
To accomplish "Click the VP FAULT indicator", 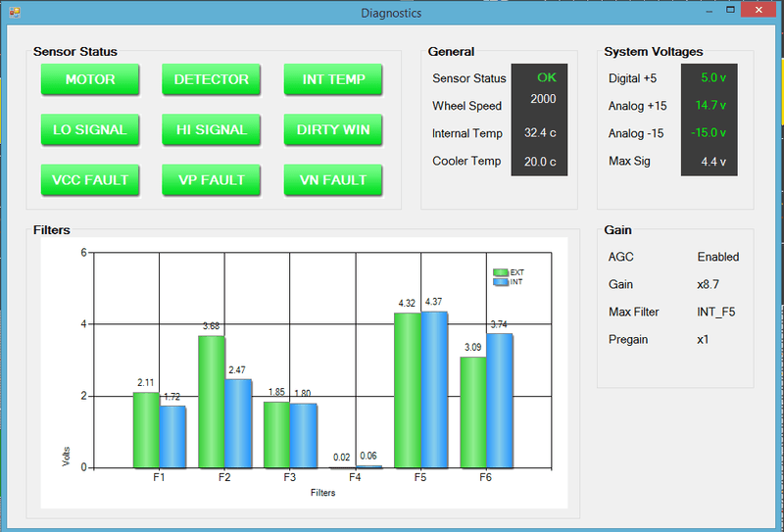I will [211, 180].
